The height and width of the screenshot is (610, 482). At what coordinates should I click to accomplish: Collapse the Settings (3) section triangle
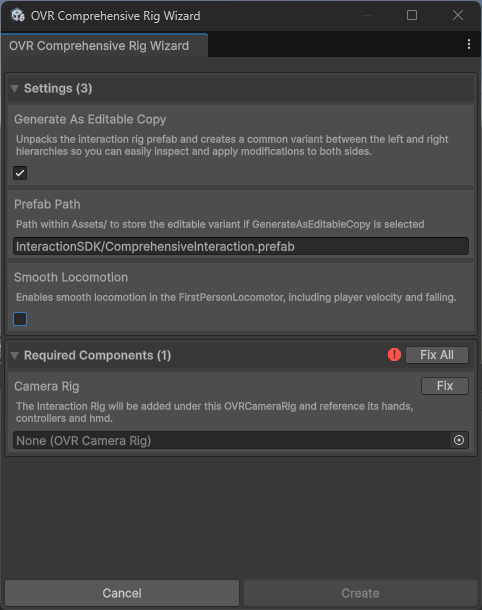click(x=15, y=89)
